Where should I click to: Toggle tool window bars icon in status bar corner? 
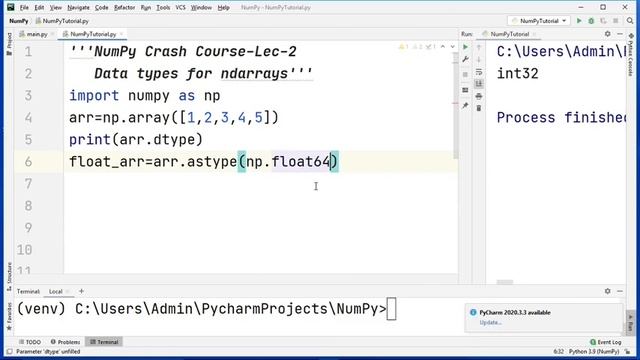[x=9, y=351]
